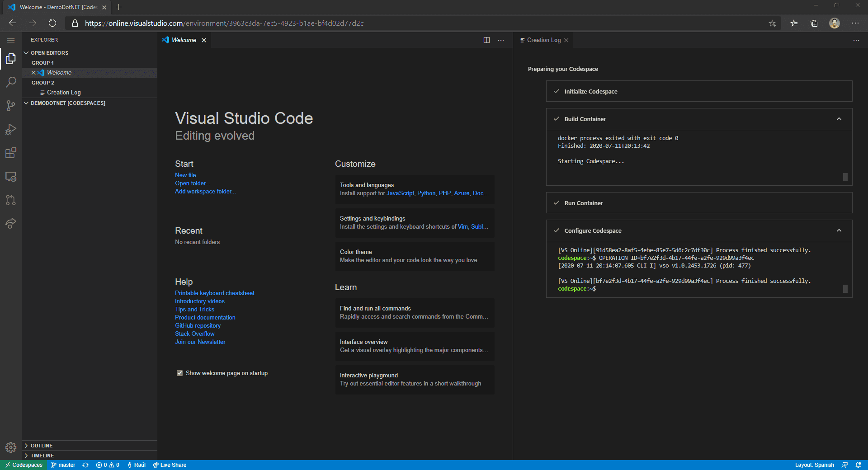The height and width of the screenshot is (470, 868).
Task: Click the feedback icon in status bar
Action: tap(844, 465)
